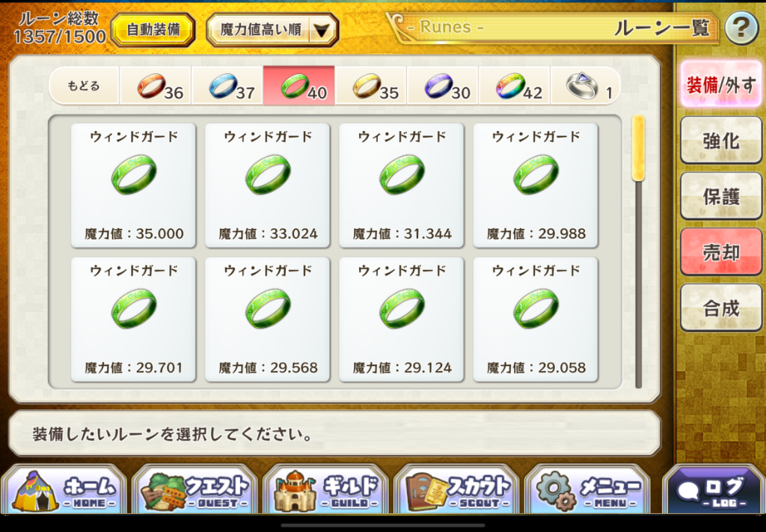Select the blue rune ring filter
766x532 pixels.
tap(227, 86)
